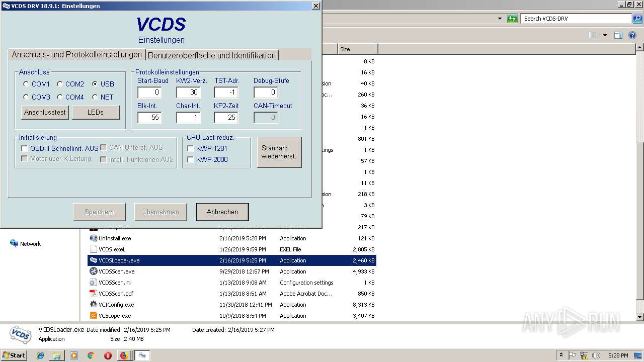Click the 2,460 KB size cell
644x362 pixels.
pos(364,260)
